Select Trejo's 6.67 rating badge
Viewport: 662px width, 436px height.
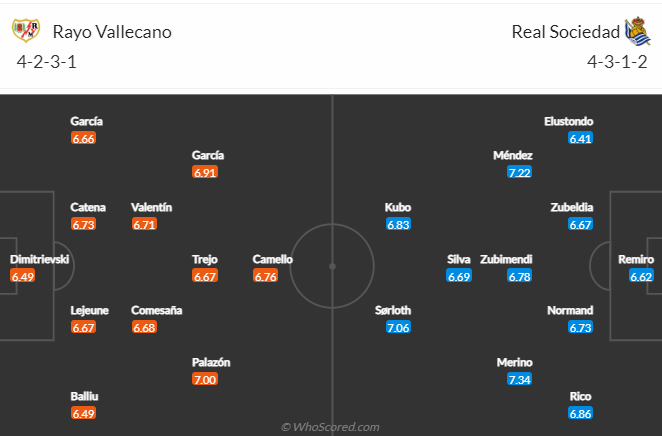[205, 276]
